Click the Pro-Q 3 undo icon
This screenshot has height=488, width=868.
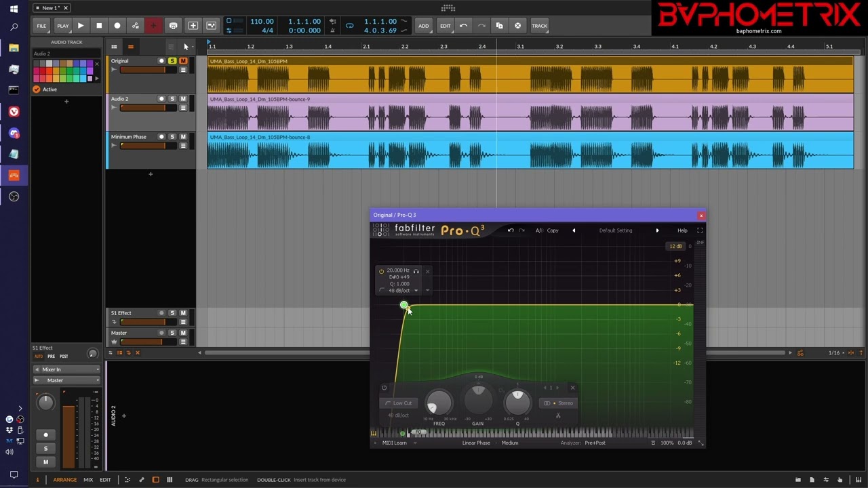click(x=511, y=230)
